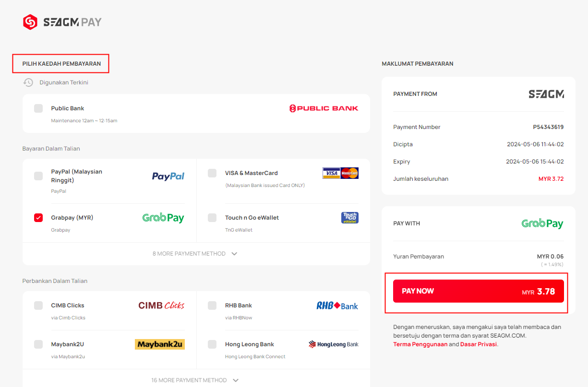Click the SEAGM Pay logo in header

tap(62, 22)
